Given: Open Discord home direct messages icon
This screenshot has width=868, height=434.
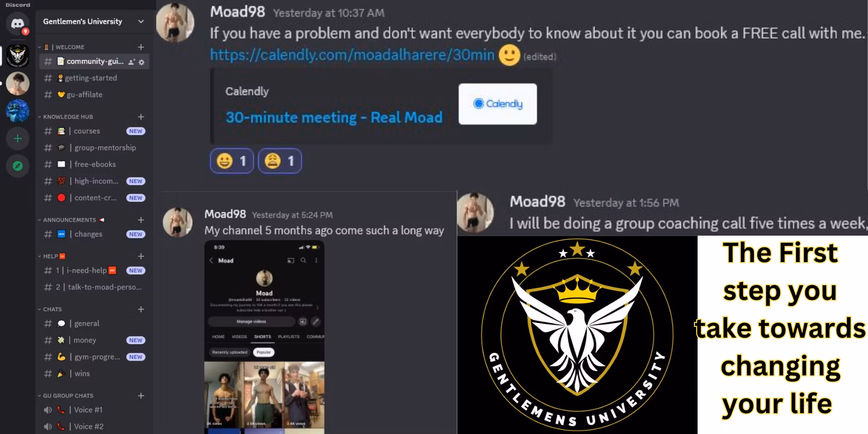Looking at the screenshot, I should click(x=17, y=23).
